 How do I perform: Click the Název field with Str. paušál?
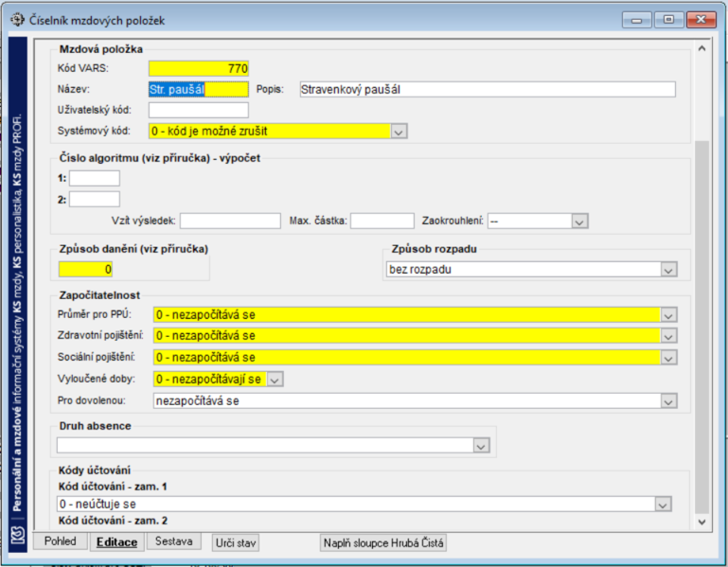pos(199,90)
